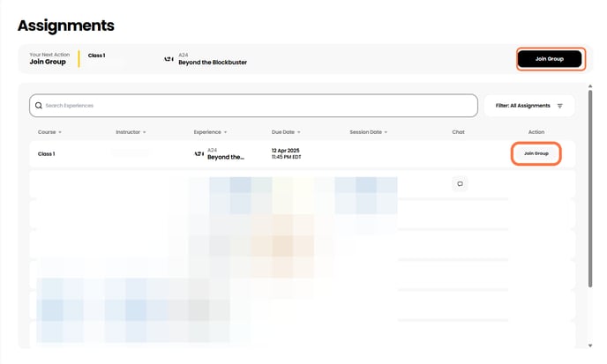Click the A24 logo in the top banner
Image resolution: width=607 pixels, height=364 pixels.
click(169, 59)
